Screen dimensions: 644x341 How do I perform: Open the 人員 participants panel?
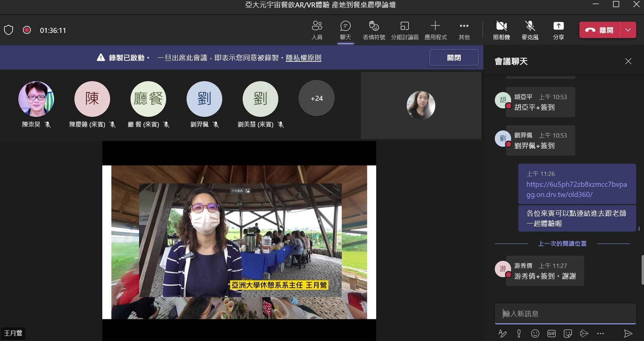[x=317, y=30]
